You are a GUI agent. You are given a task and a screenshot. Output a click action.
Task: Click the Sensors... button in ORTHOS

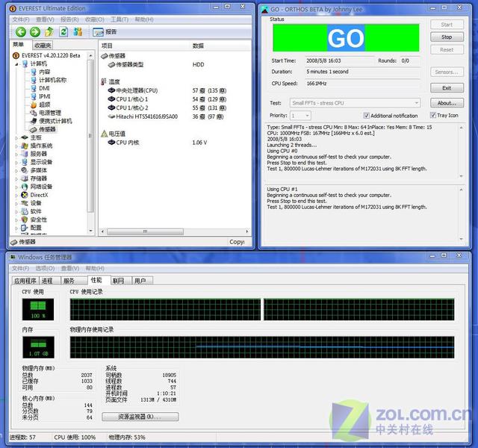pos(447,72)
